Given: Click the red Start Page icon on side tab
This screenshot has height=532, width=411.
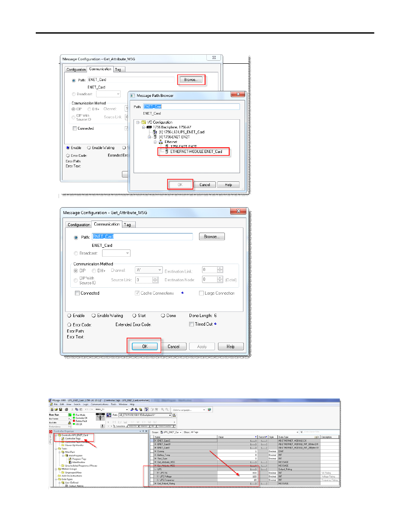Looking at the screenshot, I should tap(50, 432).
